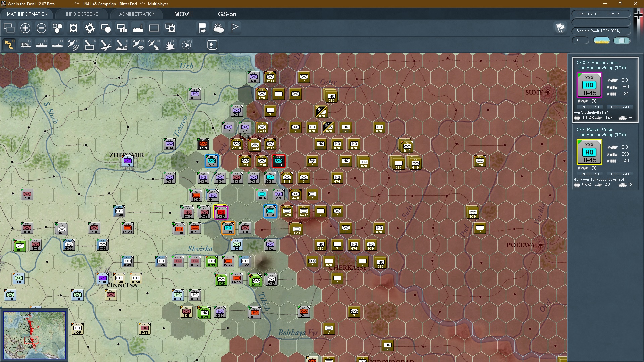
Task: Open the weather display icon
Action: click(219, 28)
